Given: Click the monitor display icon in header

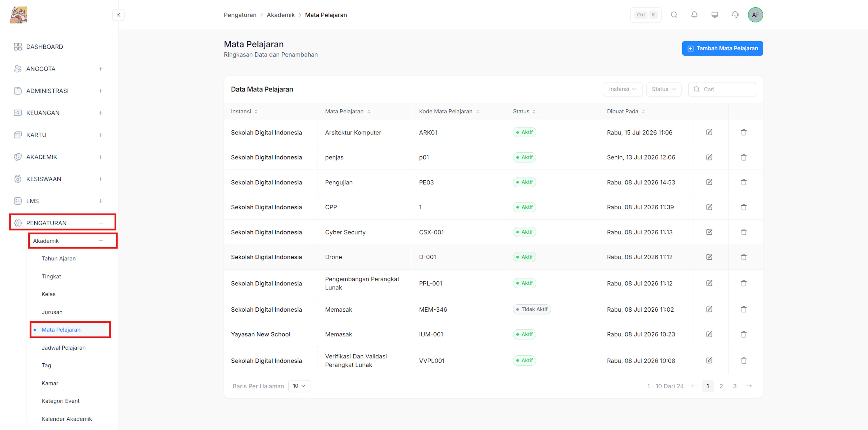Looking at the screenshot, I should [x=715, y=15].
